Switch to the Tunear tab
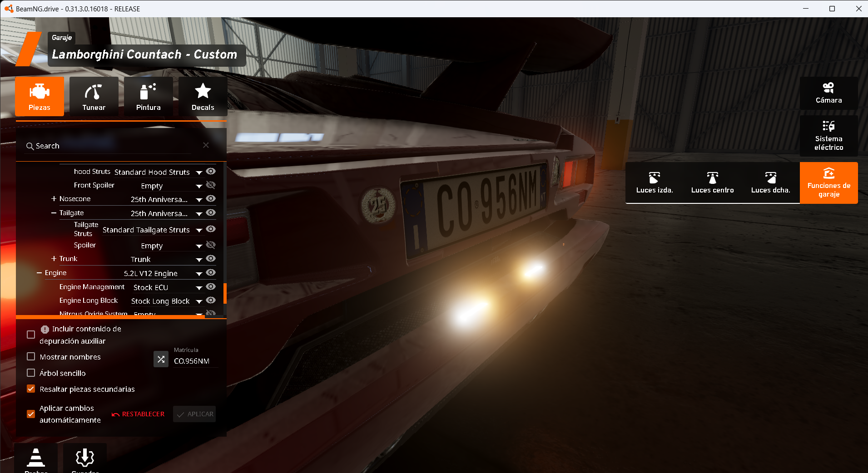The width and height of the screenshot is (868, 473). click(94, 96)
